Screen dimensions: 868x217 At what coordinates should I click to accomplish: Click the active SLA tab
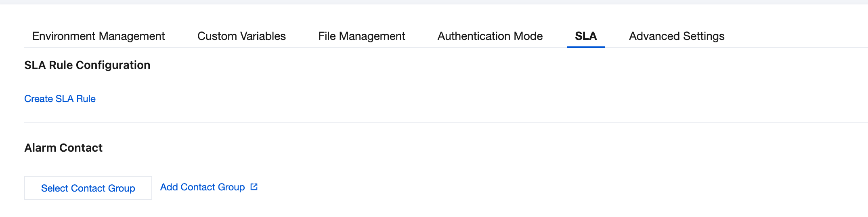point(585,36)
